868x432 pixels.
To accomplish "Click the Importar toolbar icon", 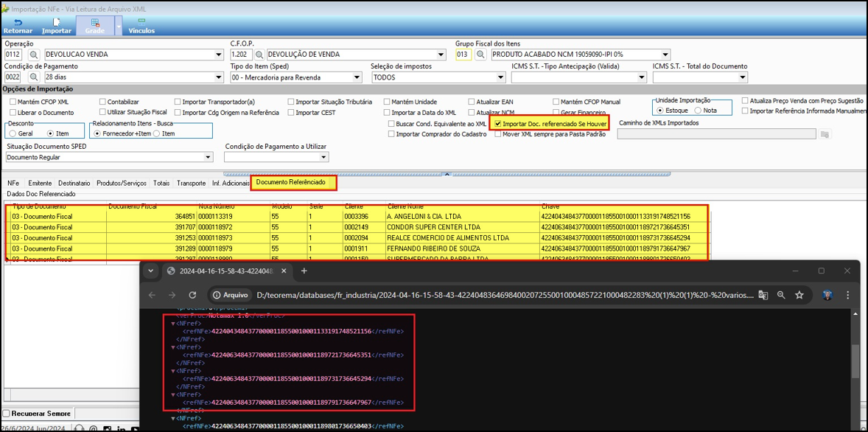I will pos(57,27).
